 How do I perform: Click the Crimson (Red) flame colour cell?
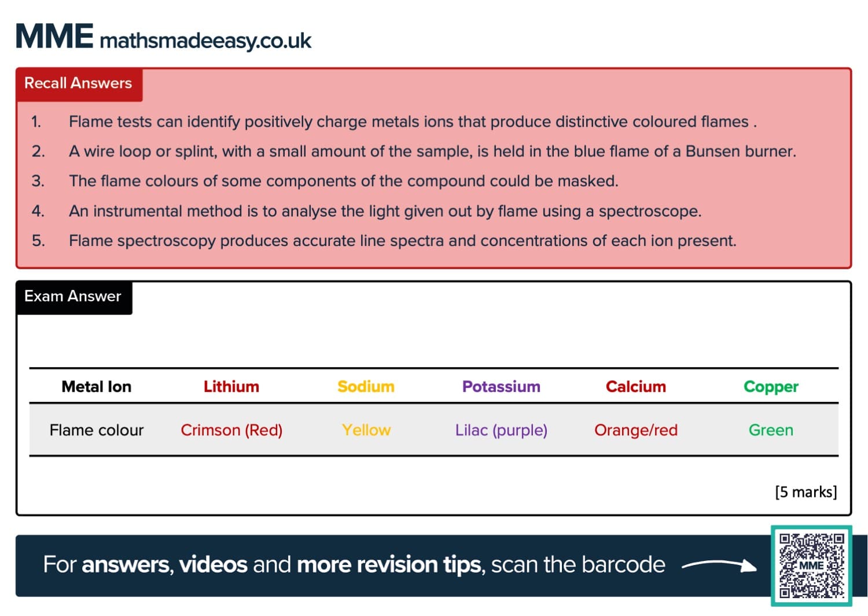pyautogui.click(x=231, y=430)
